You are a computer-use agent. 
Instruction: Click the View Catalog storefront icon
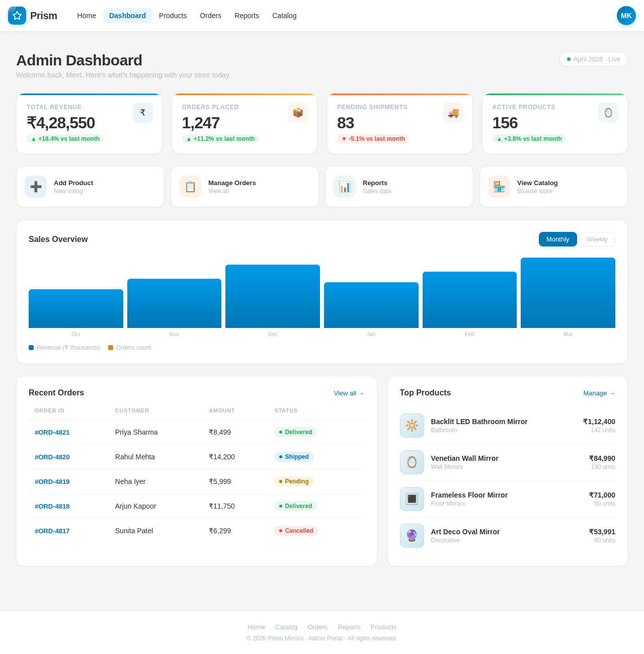499,187
